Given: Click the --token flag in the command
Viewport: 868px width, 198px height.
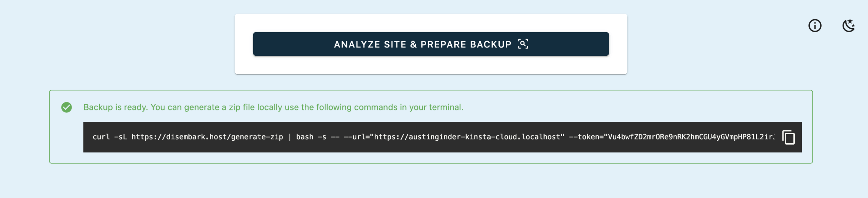Looking at the screenshot, I should click(x=584, y=137).
